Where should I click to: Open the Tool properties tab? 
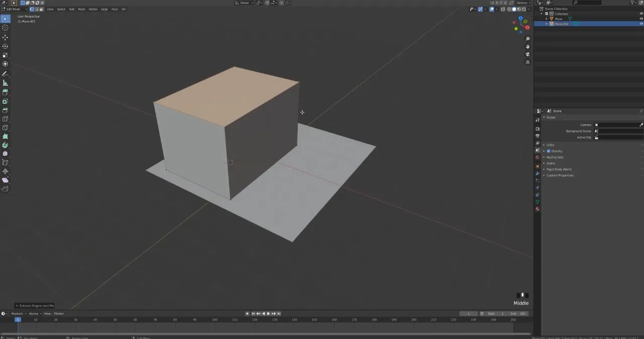coord(537,120)
